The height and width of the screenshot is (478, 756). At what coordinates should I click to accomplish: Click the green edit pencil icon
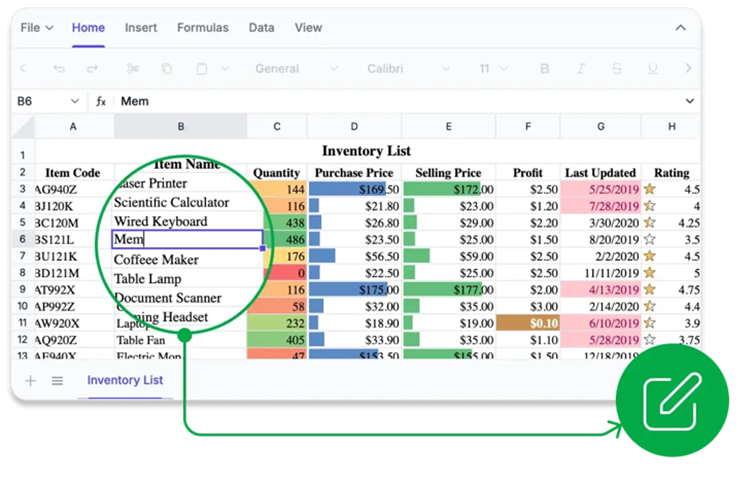pyautogui.click(x=672, y=400)
